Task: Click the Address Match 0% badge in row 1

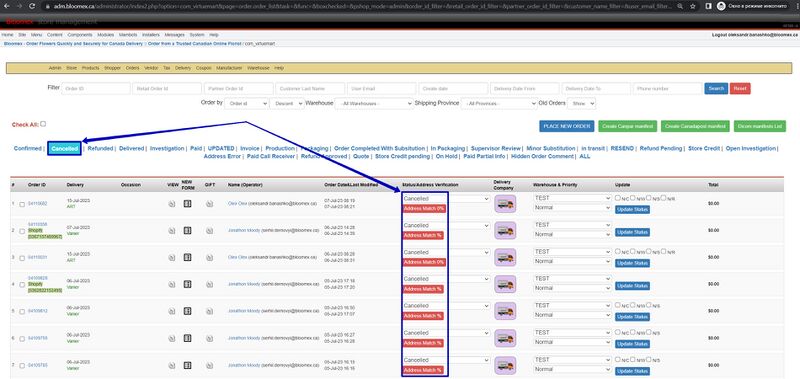Action: pos(423,208)
